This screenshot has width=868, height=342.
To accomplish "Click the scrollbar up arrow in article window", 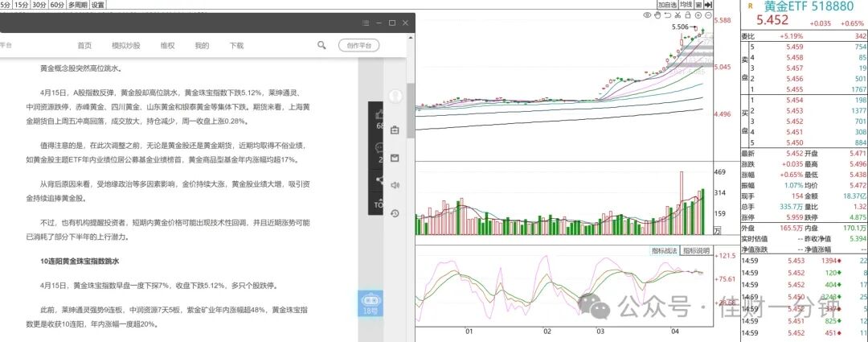I will 410,39.
